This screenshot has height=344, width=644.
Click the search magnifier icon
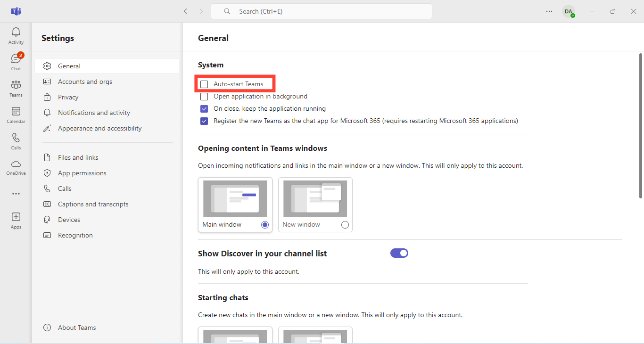coord(227,11)
